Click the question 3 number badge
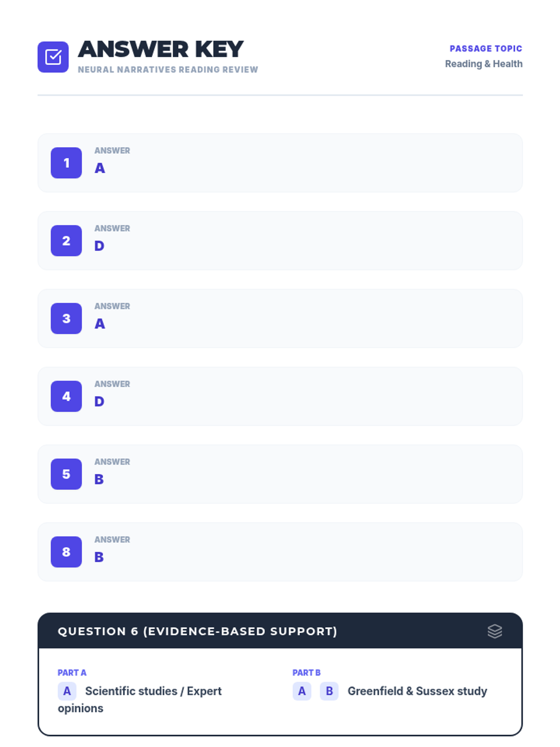560x747 pixels. pyautogui.click(x=66, y=318)
